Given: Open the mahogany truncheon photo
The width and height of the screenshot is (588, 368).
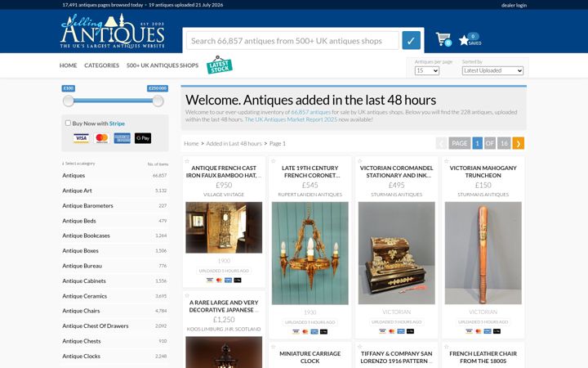Looking at the screenshot, I should pos(483,253).
